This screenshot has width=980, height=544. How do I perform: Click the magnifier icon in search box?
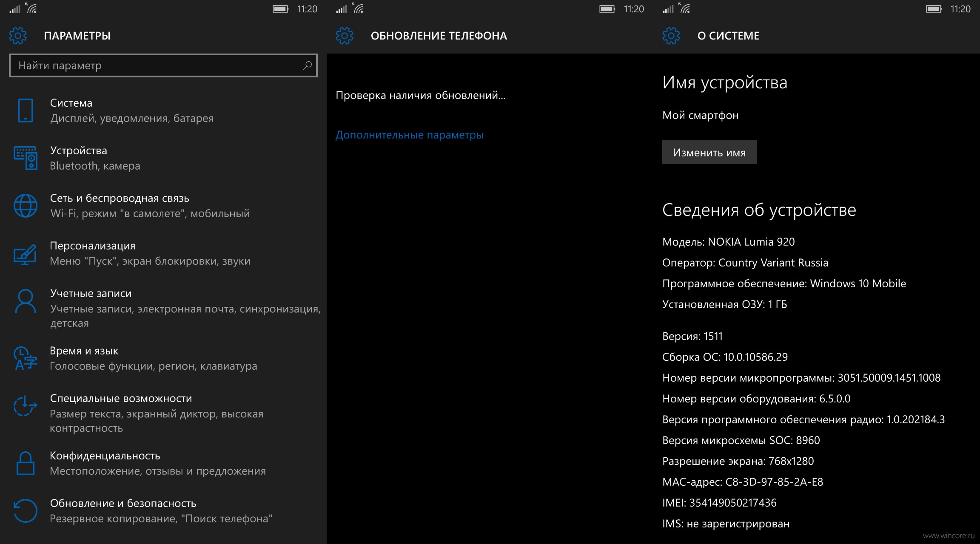pos(307,65)
